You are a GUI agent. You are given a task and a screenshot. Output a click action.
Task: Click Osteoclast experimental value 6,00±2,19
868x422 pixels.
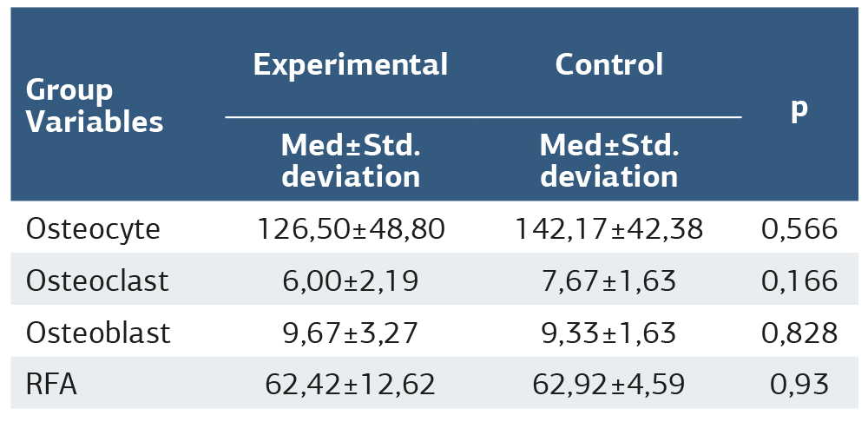pos(350,280)
